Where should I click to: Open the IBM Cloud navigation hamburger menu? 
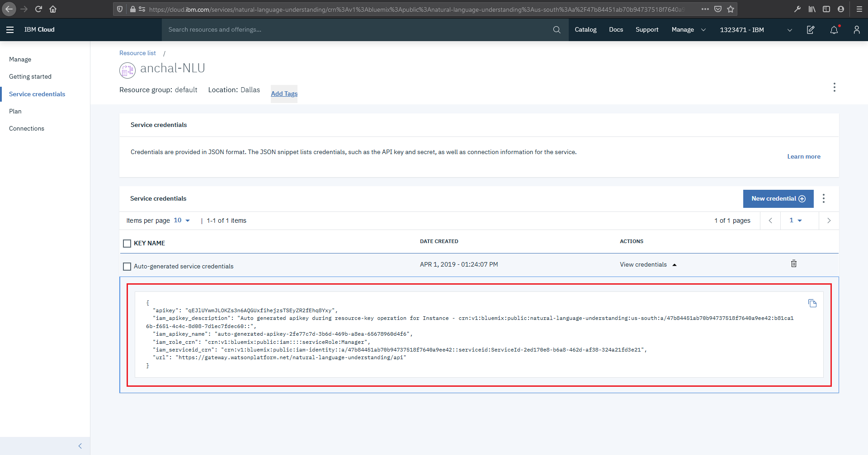coord(10,30)
